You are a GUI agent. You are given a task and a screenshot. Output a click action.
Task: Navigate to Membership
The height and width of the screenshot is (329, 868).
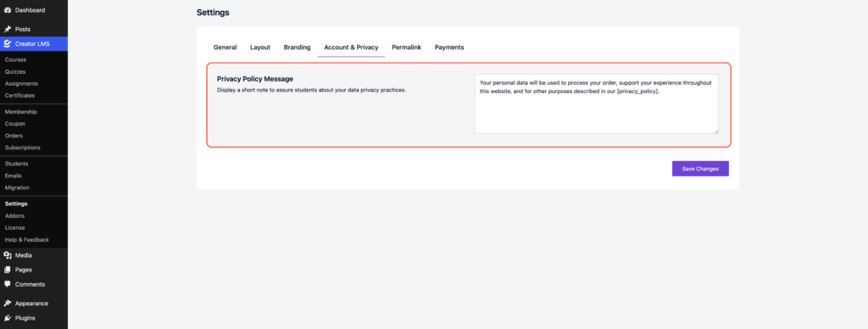point(21,112)
